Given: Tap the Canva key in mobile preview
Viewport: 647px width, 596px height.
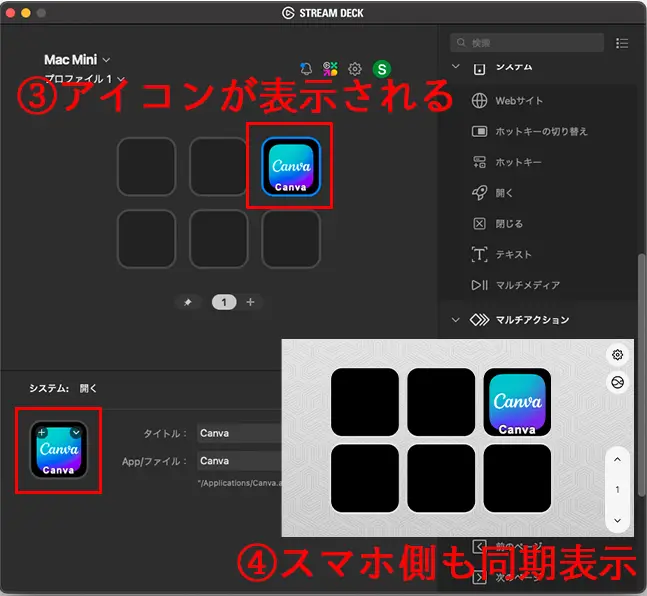Looking at the screenshot, I should point(517,402).
